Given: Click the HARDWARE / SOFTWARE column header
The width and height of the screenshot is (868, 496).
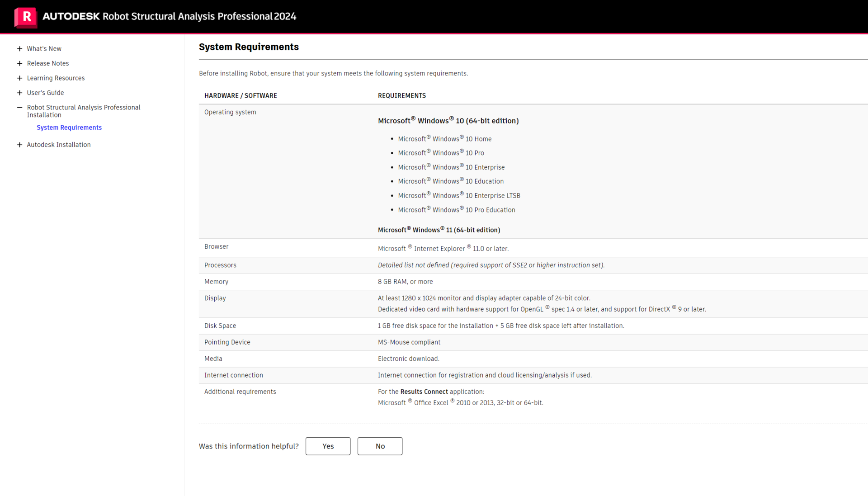Looking at the screenshot, I should click(241, 96).
